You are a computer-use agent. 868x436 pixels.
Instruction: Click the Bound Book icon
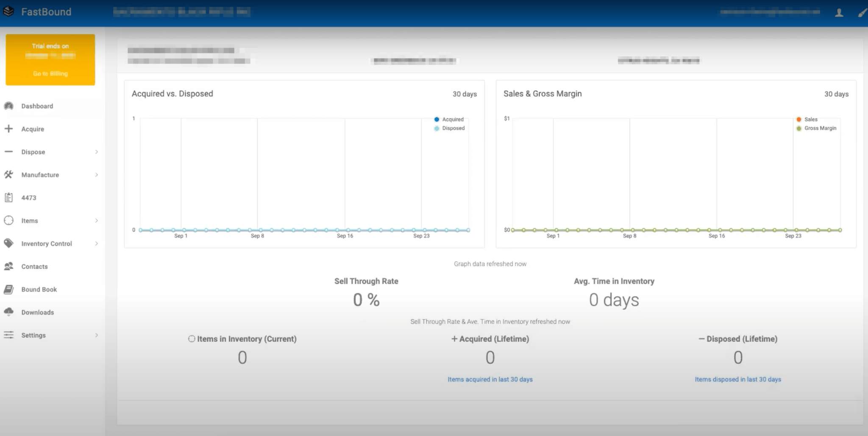8,289
